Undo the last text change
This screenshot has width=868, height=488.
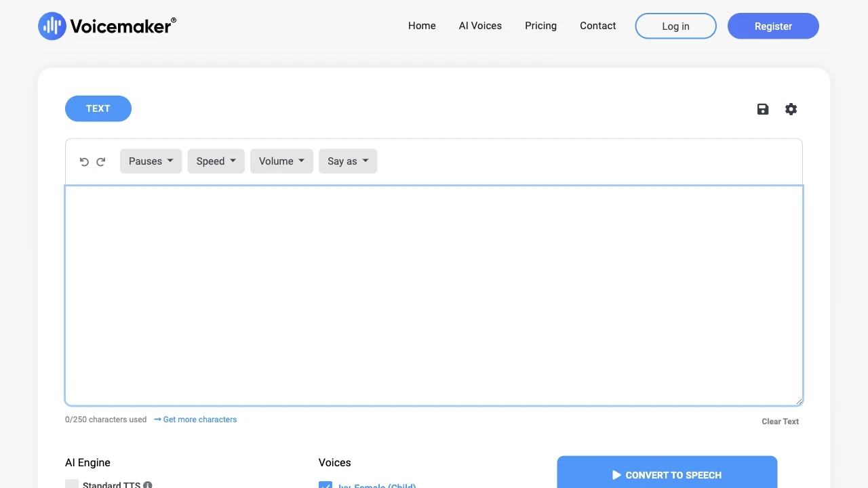tap(84, 161)
